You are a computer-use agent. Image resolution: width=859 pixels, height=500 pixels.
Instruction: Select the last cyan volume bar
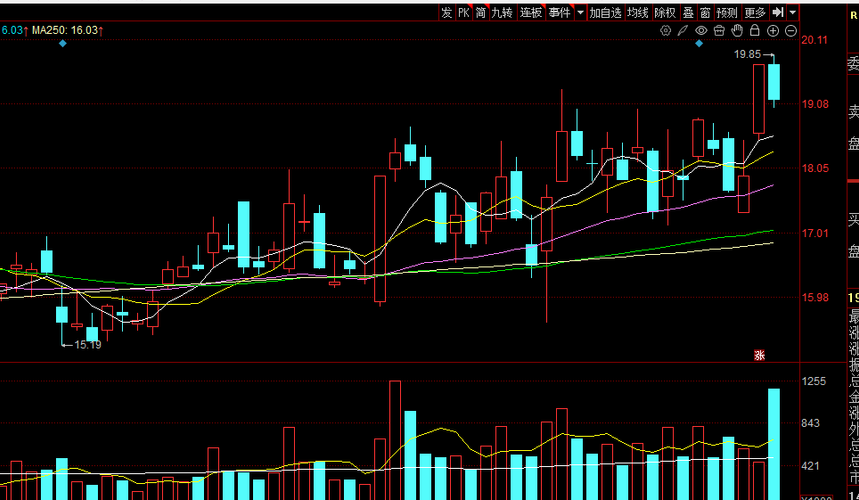pos(774,444)
